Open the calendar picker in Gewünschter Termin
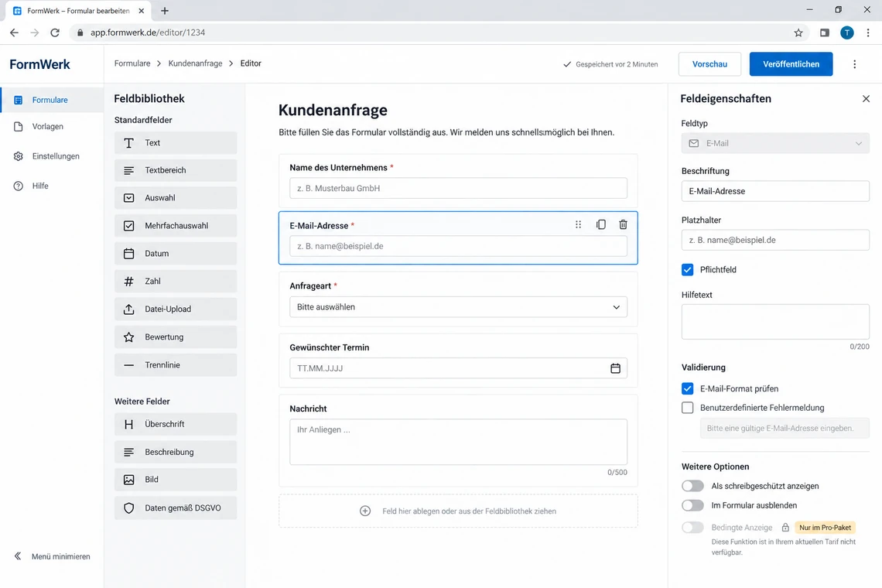882x588 pixels. [x=615, y=368]
